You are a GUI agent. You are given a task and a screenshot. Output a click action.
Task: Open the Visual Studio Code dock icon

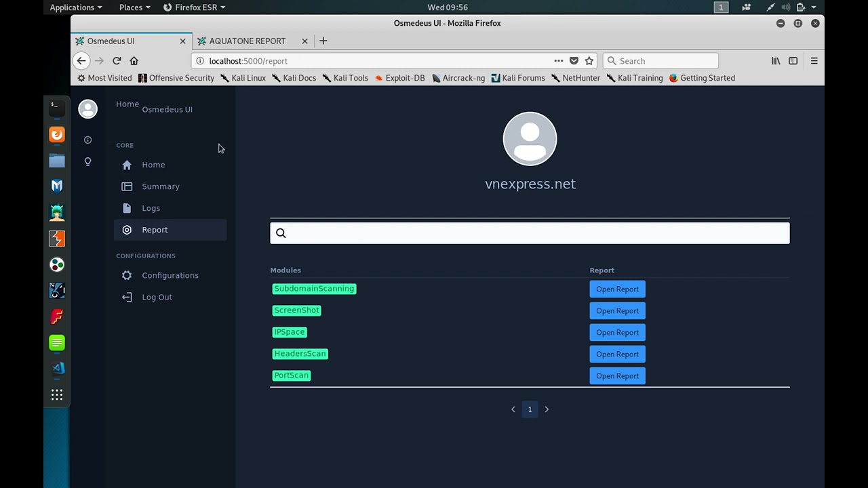pos(57,369)
